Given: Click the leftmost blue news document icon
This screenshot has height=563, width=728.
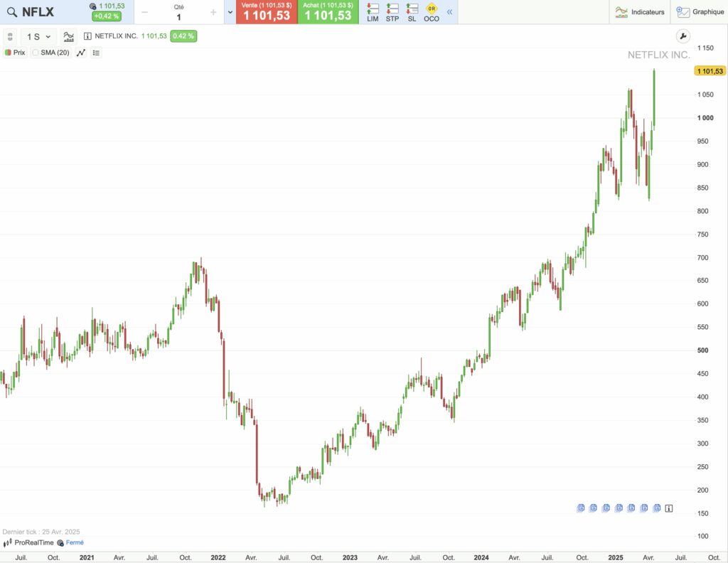Looking at the screenshot, I should coord(580,508).
